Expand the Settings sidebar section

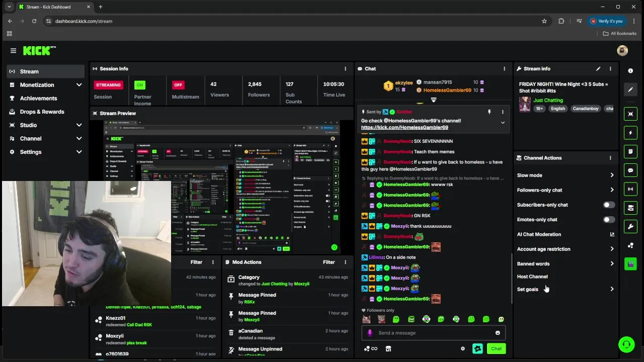point(79,152)
